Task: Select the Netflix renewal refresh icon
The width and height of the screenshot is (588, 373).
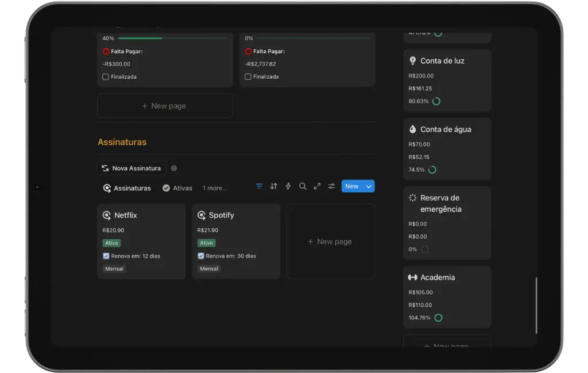Action: click(x=106, y=256)
